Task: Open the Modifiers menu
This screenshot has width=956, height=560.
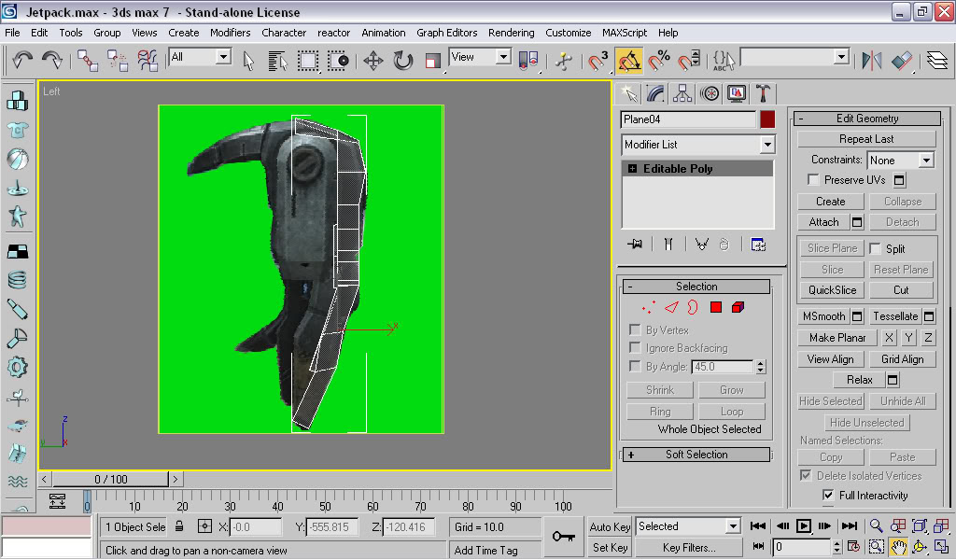Action: (x=230, y=33)
